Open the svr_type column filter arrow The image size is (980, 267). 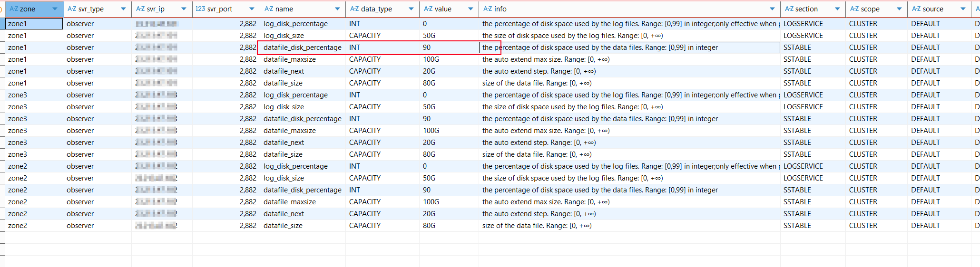coord(124,9)
